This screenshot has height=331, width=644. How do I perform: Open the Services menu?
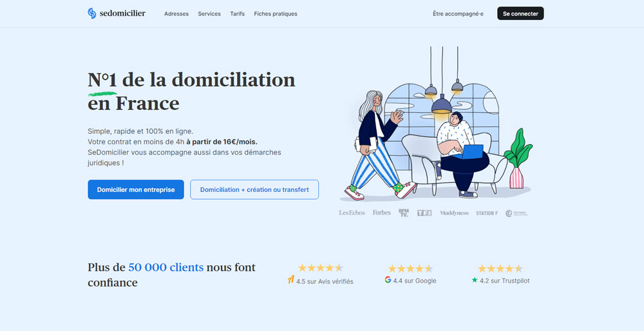click(209, 14)
